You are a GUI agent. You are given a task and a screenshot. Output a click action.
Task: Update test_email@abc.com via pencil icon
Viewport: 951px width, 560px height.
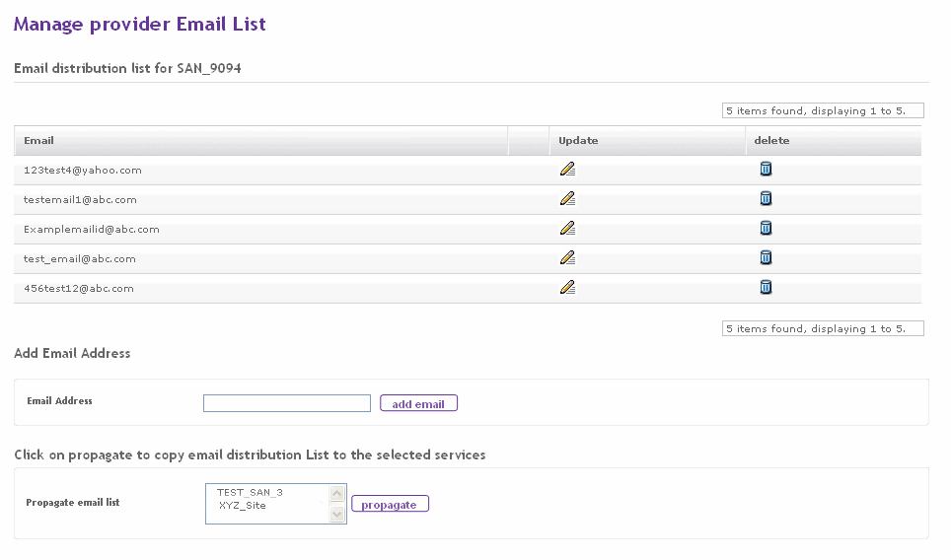pyautogui.click(x=567, y=258)
